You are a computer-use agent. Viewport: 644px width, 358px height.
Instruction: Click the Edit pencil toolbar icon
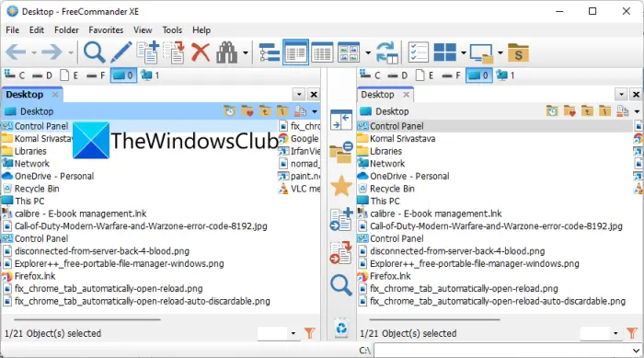click(121, 52)
